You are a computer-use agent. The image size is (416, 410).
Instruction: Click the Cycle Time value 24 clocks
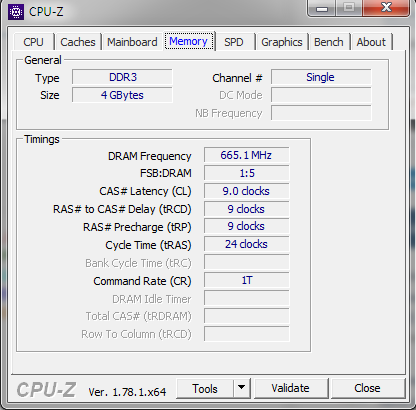tap(246, 244)
